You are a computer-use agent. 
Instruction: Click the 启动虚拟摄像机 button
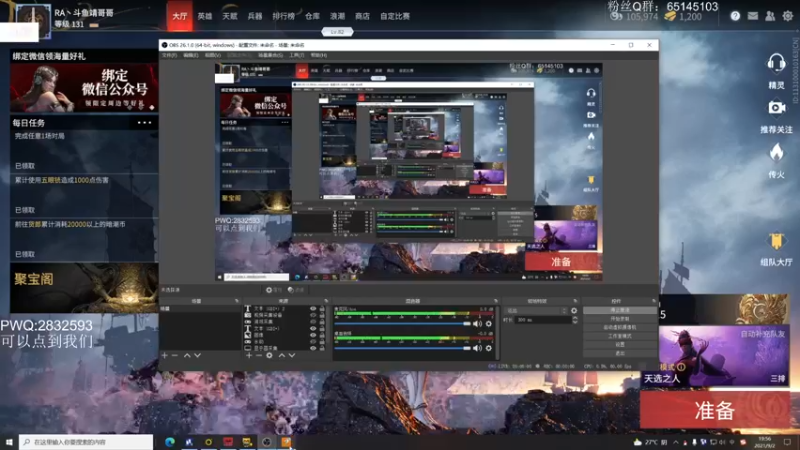coord(619,328)
